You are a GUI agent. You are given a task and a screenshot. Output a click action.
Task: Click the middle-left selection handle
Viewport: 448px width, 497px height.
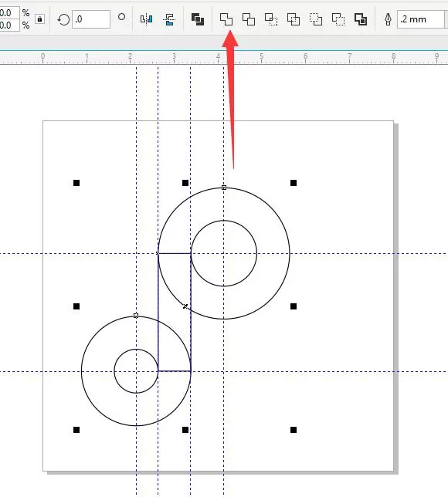pos(76,306)
